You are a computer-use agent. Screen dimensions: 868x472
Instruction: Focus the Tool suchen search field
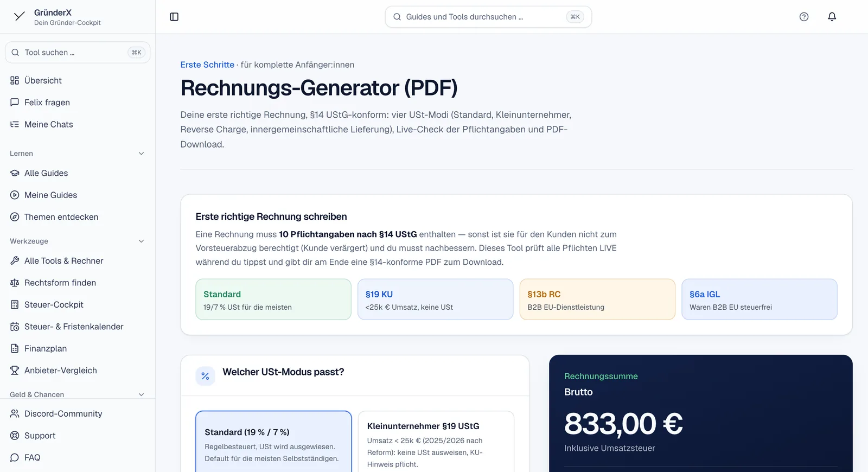pyautogui.click(x=78, y=53)
